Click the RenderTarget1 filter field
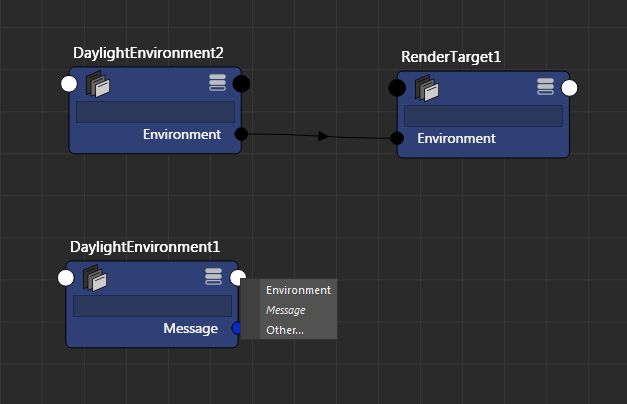Image resolution: width=627 pixels, height=404 pixels. [x=483, y=116]
